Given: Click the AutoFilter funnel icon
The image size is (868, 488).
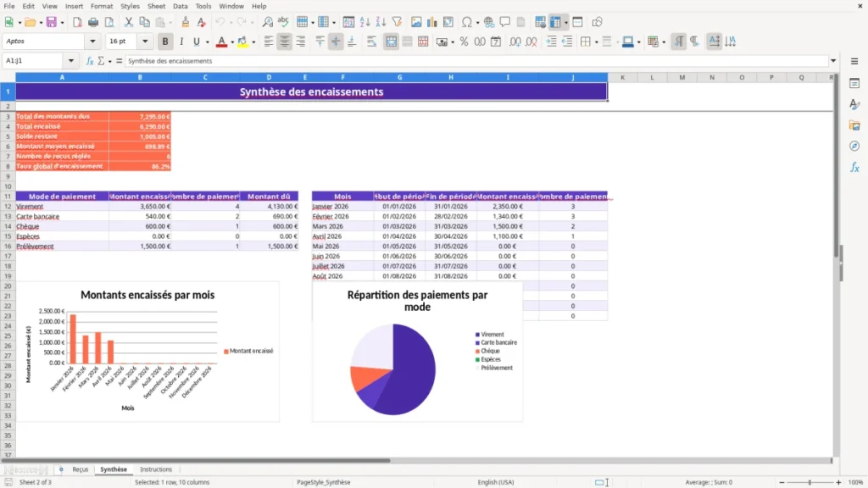Looking at the screenshot, I should [x=397, y=22].
